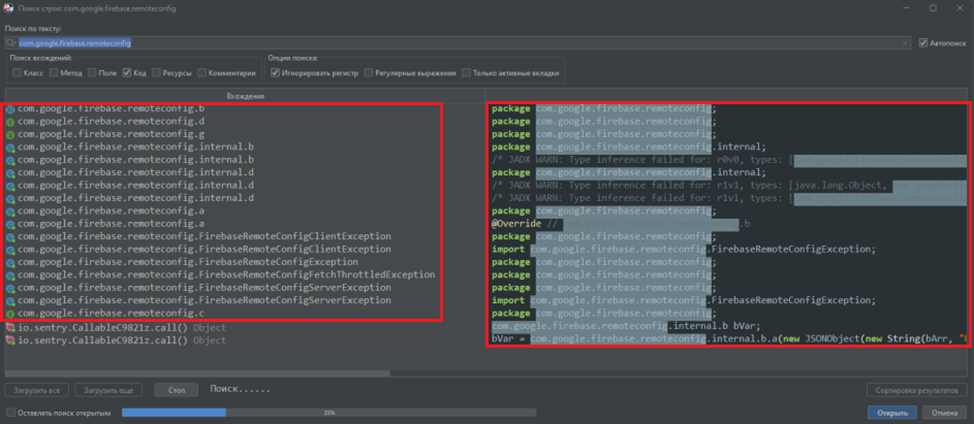Toggle the Автопоиск checkbox
The width and height of the screenshot is (974, 424).
923,43
